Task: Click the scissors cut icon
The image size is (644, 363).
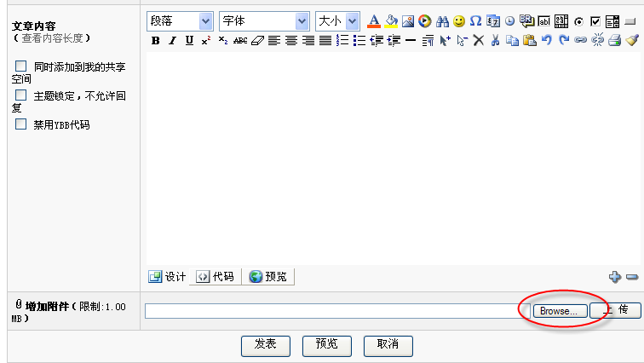Action: tap(495, 40)
